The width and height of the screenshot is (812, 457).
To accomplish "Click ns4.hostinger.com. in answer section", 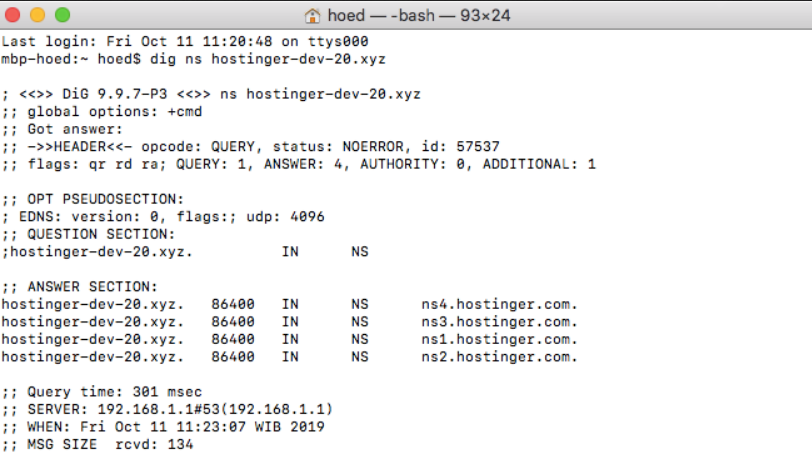I will coord(501,304).
